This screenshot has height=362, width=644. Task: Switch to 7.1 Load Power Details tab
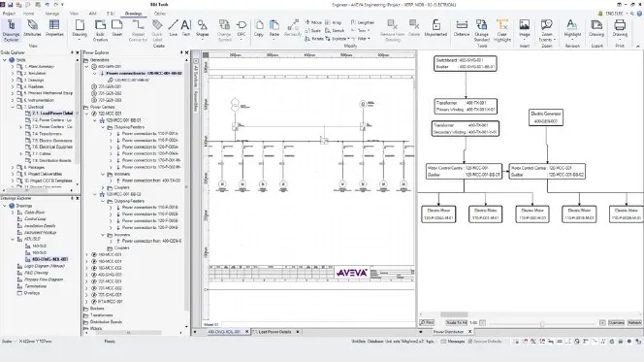click(x=274, y=332)
